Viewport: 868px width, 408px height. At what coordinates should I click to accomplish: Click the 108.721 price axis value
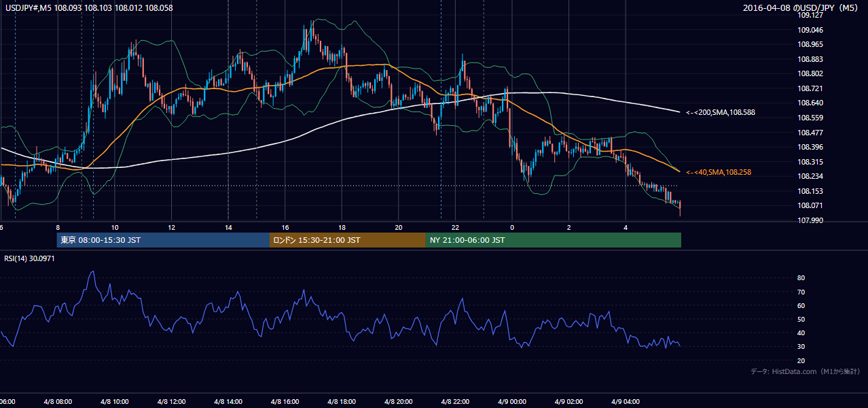(x=811, y=88)
